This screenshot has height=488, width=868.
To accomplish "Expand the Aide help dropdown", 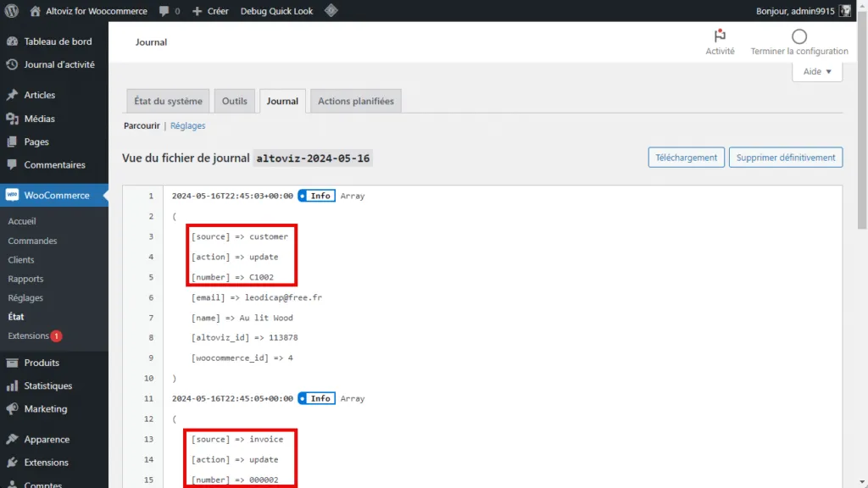I will pos(817,71).
